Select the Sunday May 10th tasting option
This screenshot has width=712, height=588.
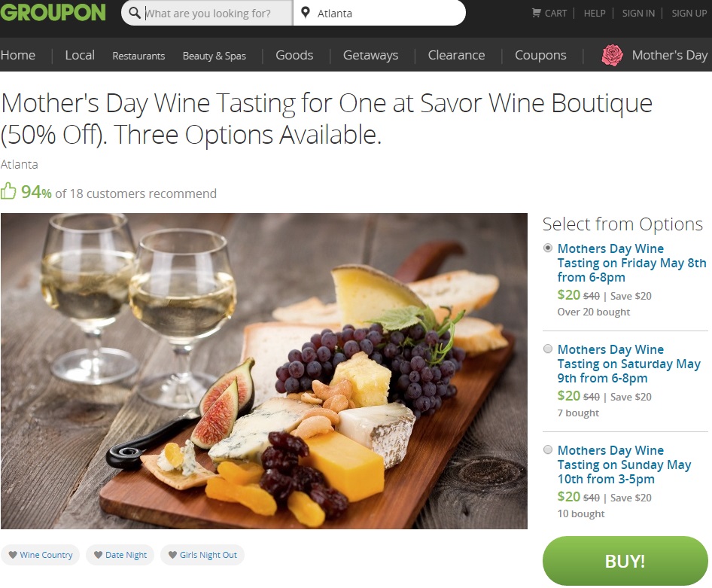coord(548,449)
